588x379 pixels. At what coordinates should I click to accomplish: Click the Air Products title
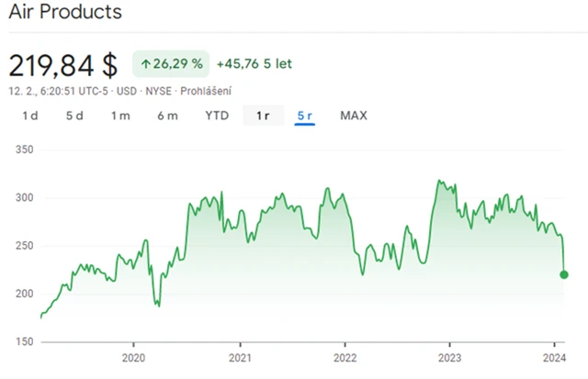tap(65, 14)
